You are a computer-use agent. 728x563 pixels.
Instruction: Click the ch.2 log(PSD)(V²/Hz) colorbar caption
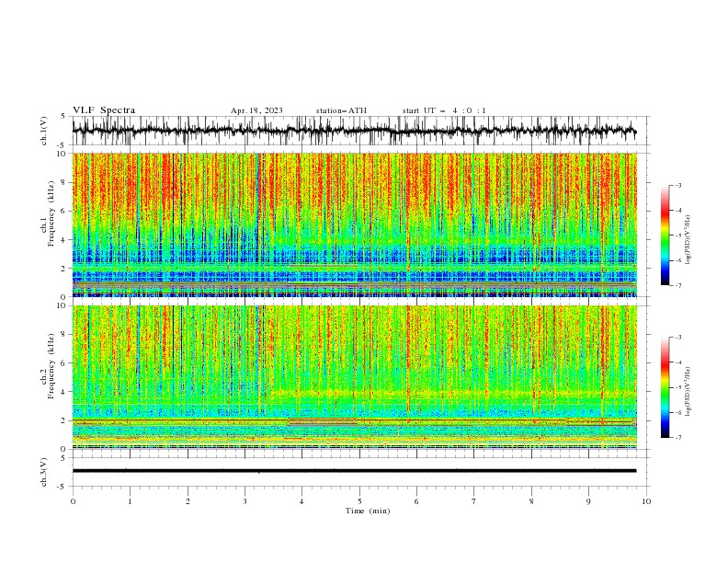point(688,392)
